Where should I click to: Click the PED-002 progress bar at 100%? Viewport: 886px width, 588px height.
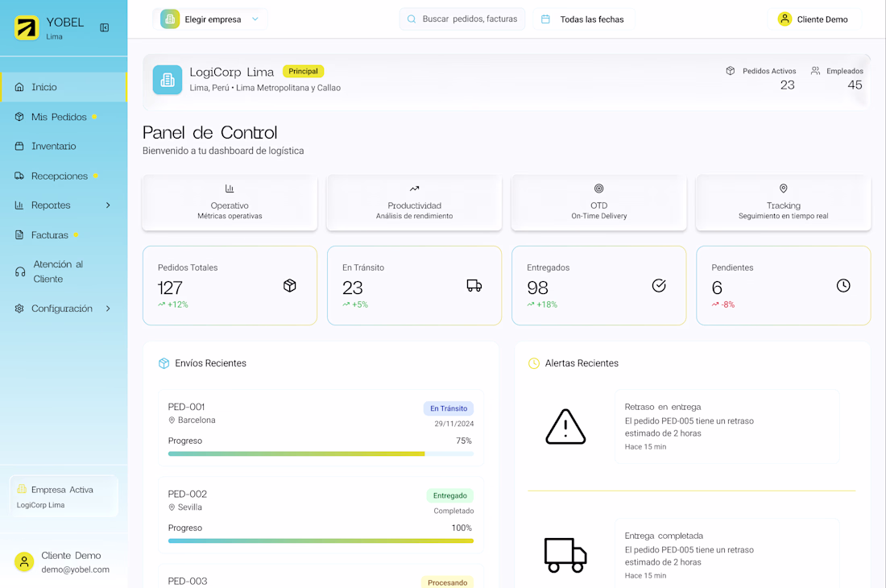321,540
